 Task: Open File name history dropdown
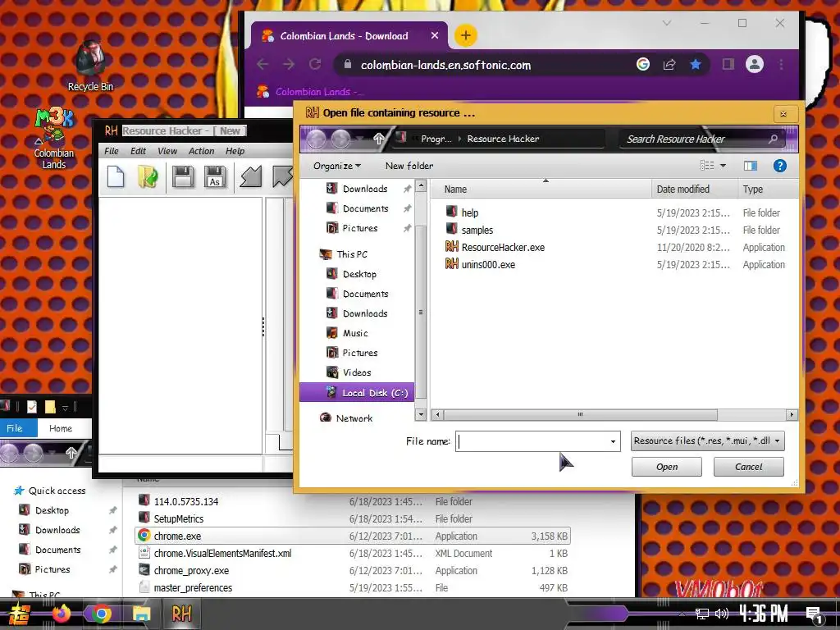click(x=613, y=441)
